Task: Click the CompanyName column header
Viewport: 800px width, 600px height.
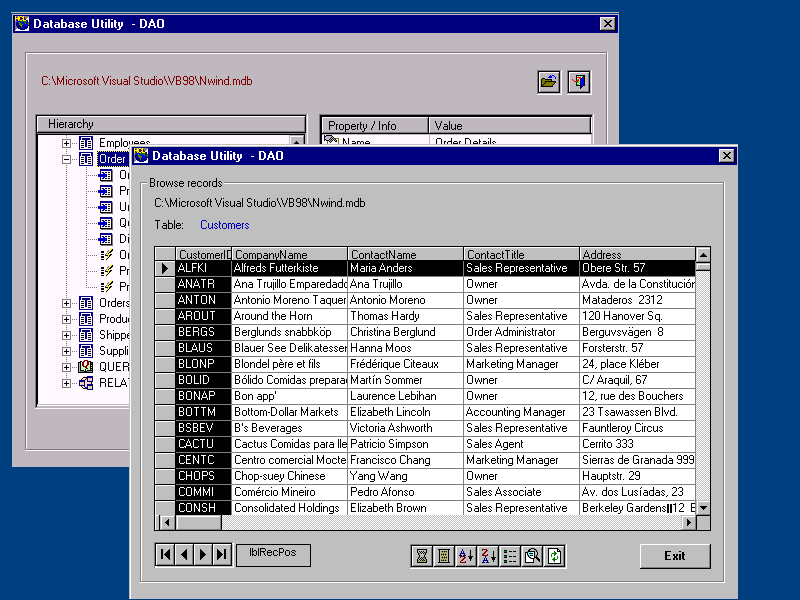Action: point(289,254)
